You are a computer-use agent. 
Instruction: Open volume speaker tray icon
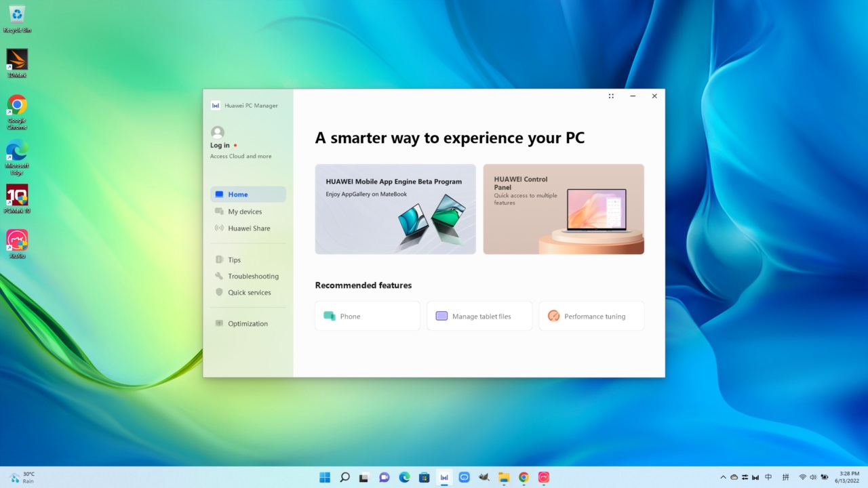[813, 477]
